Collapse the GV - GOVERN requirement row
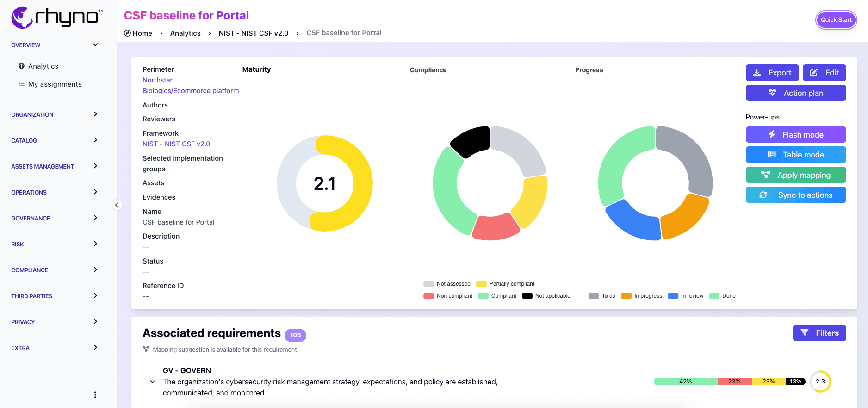Viewport: 868px width, 408px height. [153, 382]
